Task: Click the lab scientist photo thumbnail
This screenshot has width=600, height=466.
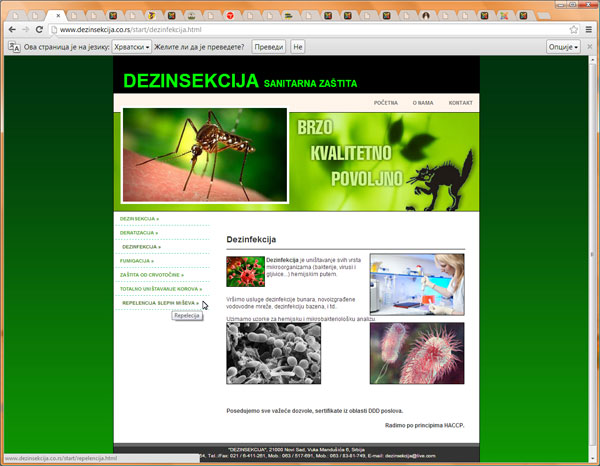Action: (417, 284)
